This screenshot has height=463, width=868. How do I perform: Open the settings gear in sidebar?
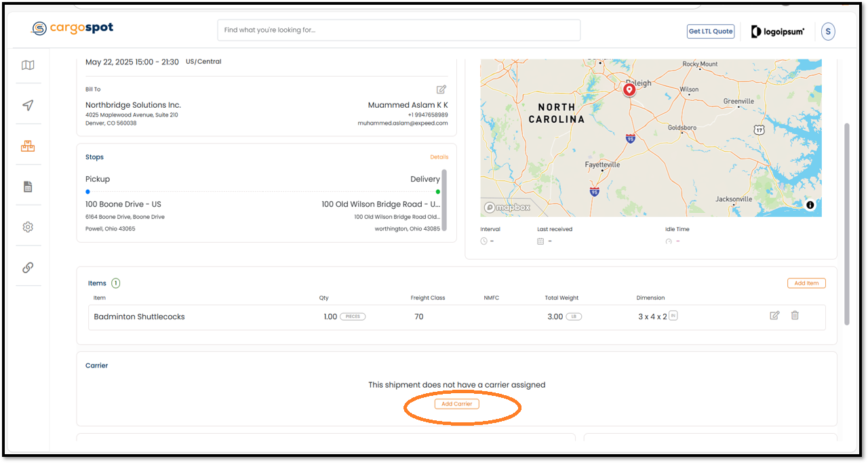28,227
